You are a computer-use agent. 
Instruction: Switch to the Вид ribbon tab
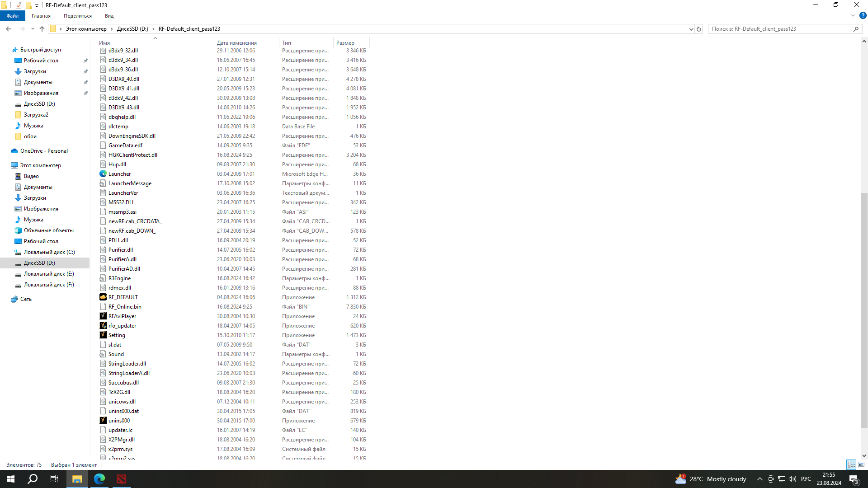(x=109, y=16)
